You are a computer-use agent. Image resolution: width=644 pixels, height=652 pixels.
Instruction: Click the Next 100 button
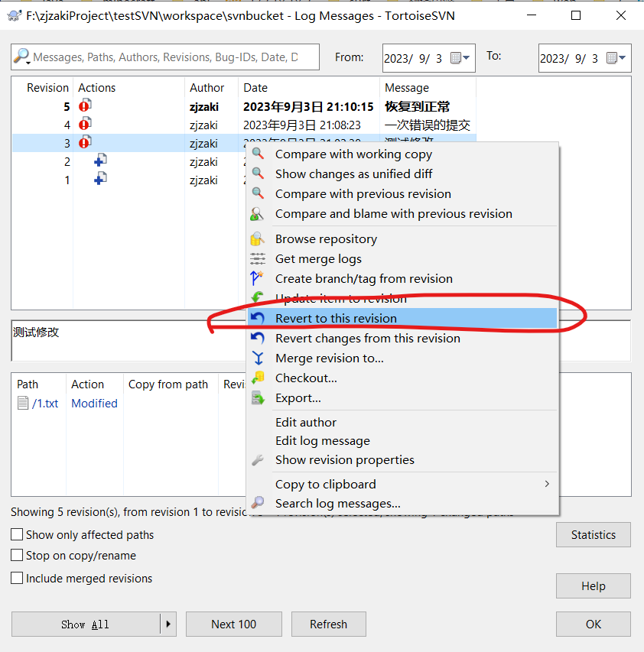point(234,624)
